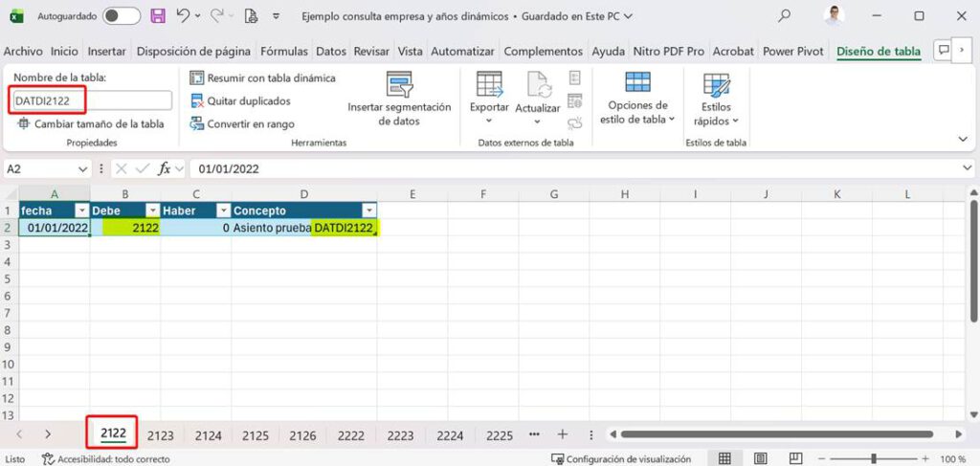Click Cambiar tamaño de la tabla
This screenshot has height=466, width=980.
pyautogui.click(x=91, y=124)
